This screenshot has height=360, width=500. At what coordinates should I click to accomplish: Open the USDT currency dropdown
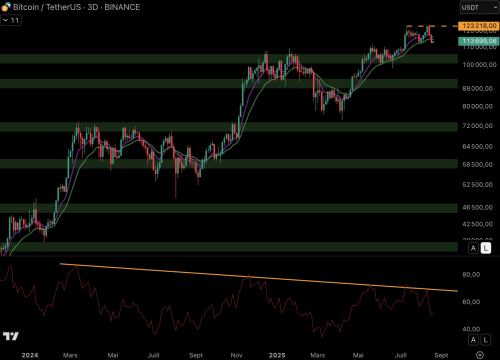point(479,7)
